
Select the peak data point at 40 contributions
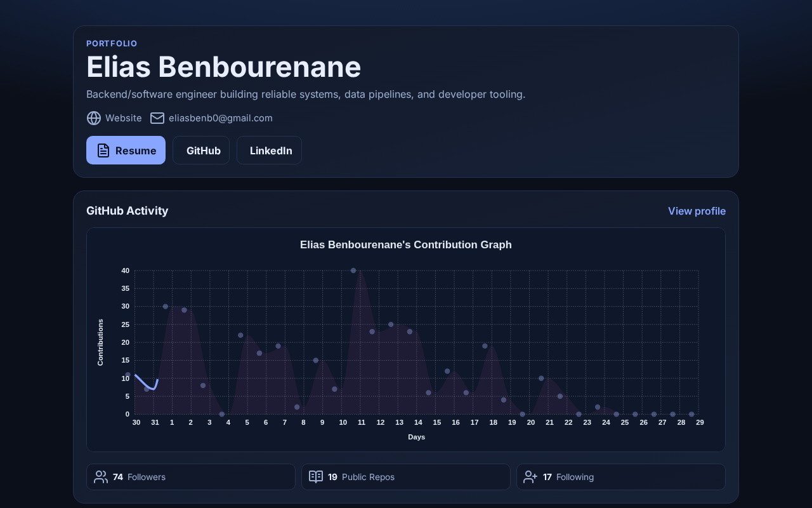click(x=353, y=271)
